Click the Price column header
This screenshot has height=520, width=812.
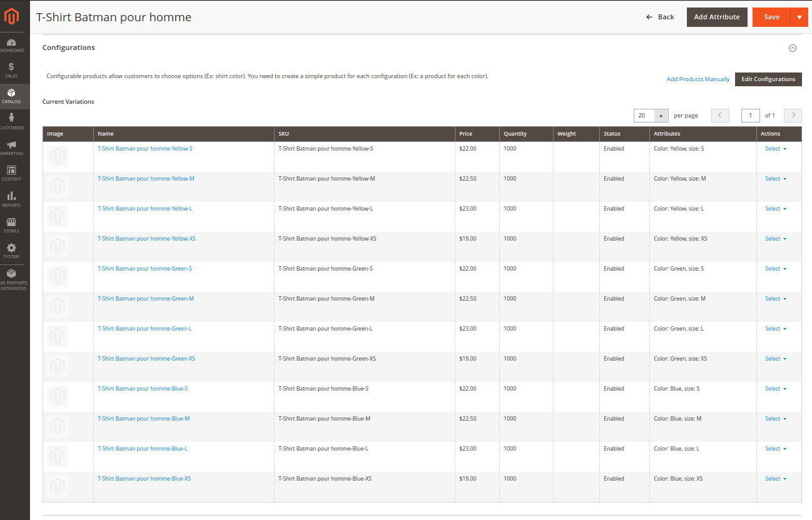click(477, 134)
